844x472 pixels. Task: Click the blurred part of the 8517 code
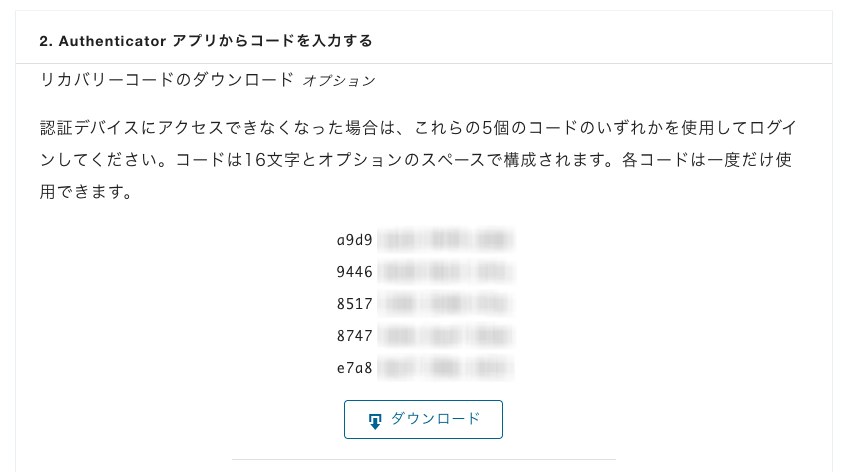446,304
